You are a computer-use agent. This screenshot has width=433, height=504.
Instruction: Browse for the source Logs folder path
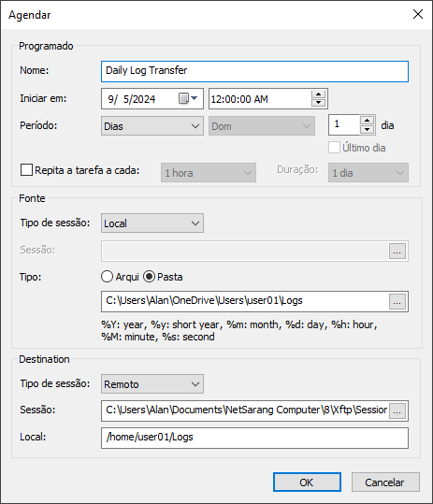pos(397,302)
